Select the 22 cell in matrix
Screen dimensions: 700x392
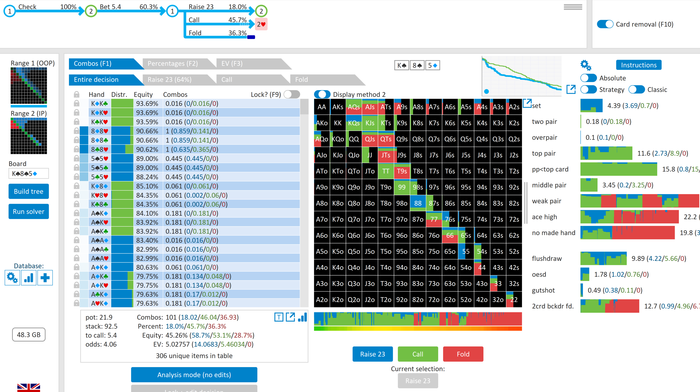pyautogui.click(x=514, y=300)
